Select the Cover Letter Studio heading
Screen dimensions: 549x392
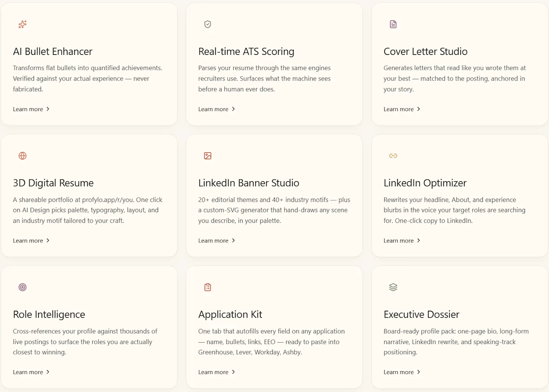coord(425,51)
